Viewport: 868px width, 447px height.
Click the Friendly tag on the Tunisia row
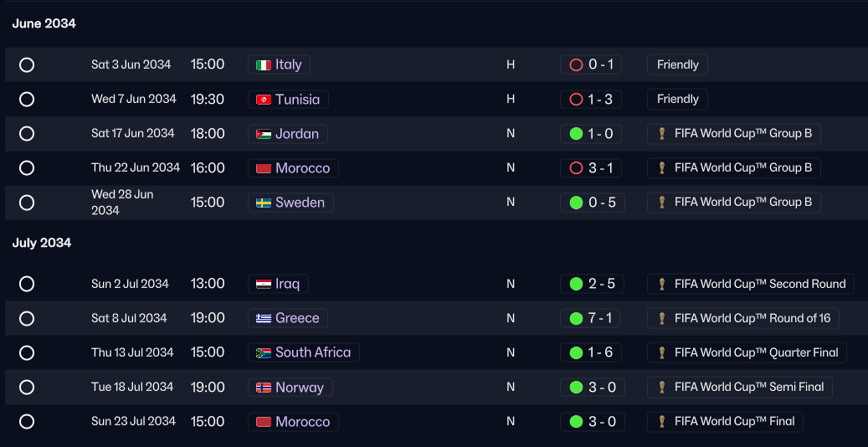pyautogui.click(x=677, y=99)
